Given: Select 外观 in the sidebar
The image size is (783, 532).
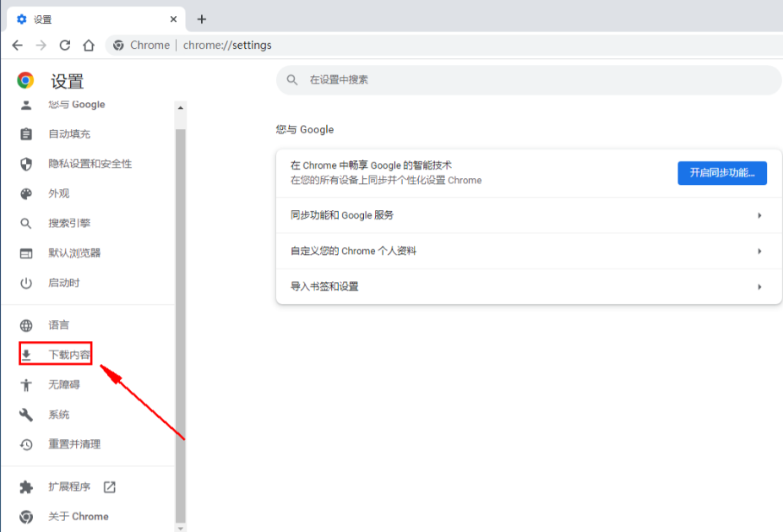Looking at the screenshot, I should coord(58,193).
